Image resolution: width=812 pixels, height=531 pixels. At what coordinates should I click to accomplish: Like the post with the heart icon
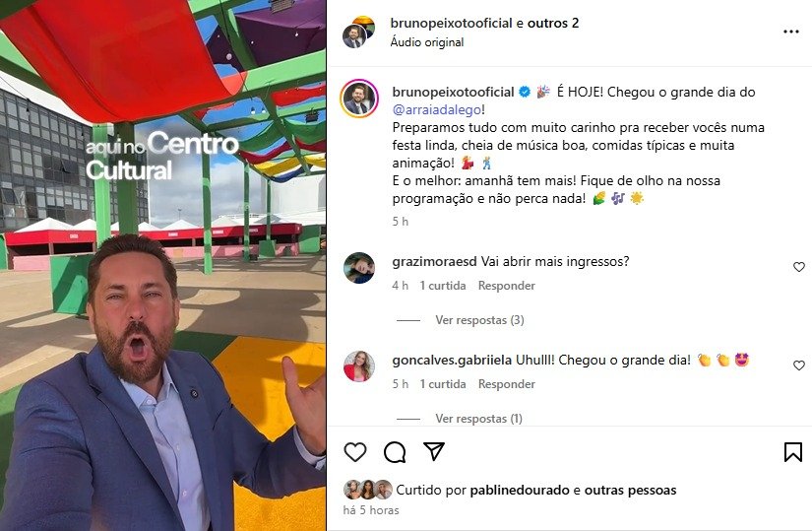(355, 452)
